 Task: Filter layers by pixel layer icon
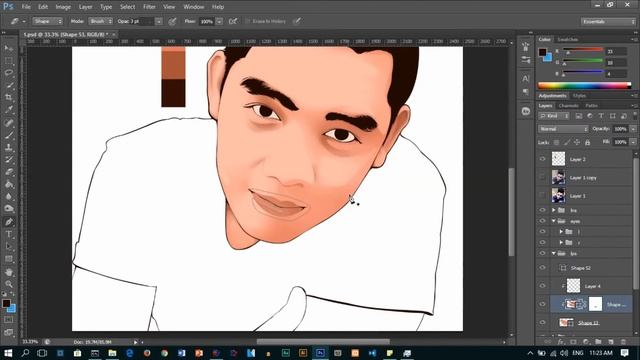tap(578, 116)
